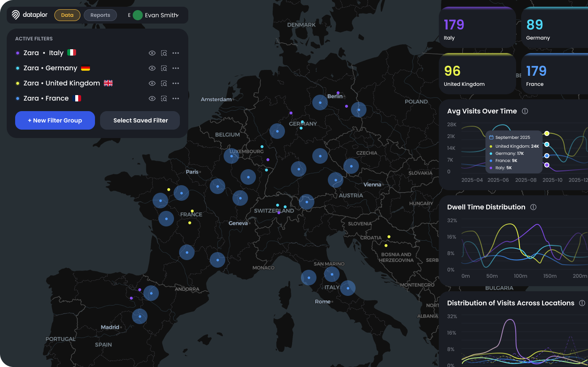The height and width of the screenshot is (367, 588).
Task: Click zoom-to-selection icon for Zara France
Action: point(164,98)
